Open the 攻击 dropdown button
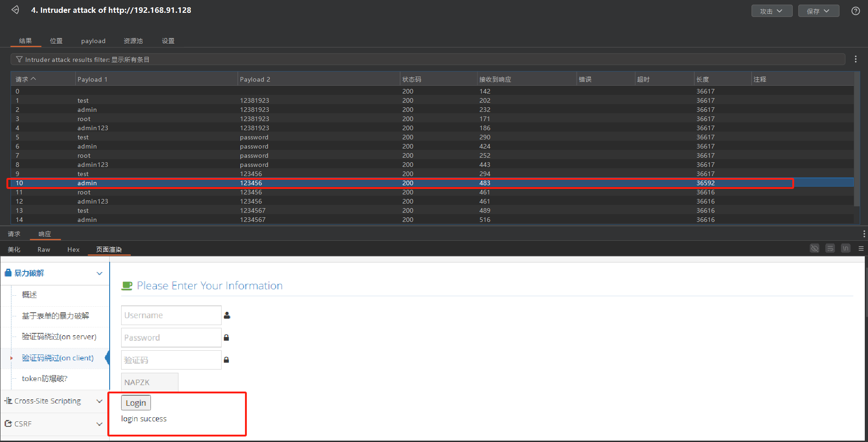Viewport: 868px width, 442px height. (772, 11)
